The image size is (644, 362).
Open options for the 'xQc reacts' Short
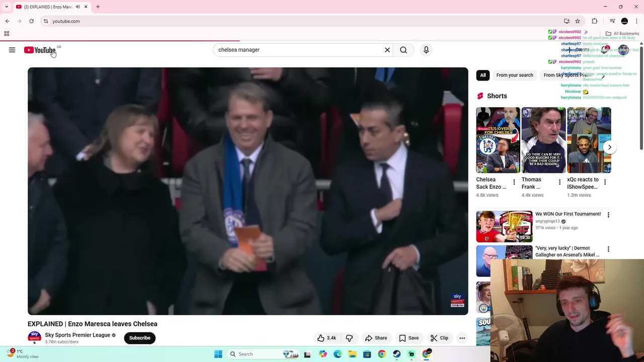[x=605, y=182]
